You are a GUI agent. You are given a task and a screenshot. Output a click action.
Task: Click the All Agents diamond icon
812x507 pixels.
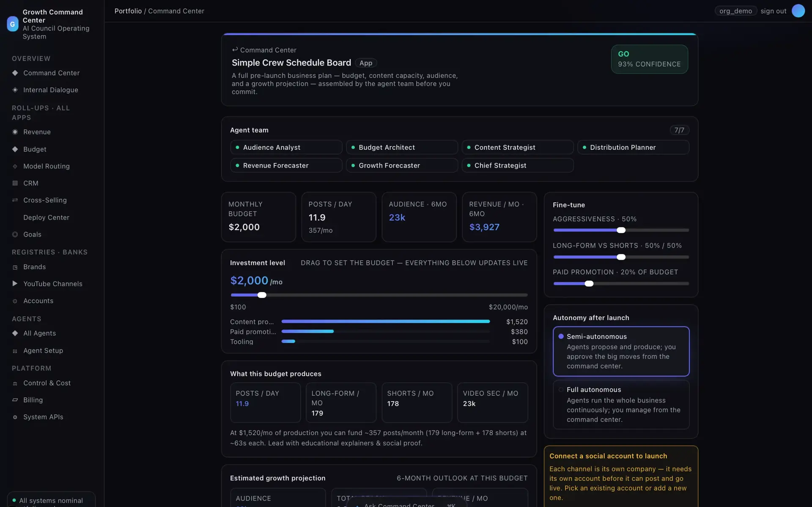point(15,333)
